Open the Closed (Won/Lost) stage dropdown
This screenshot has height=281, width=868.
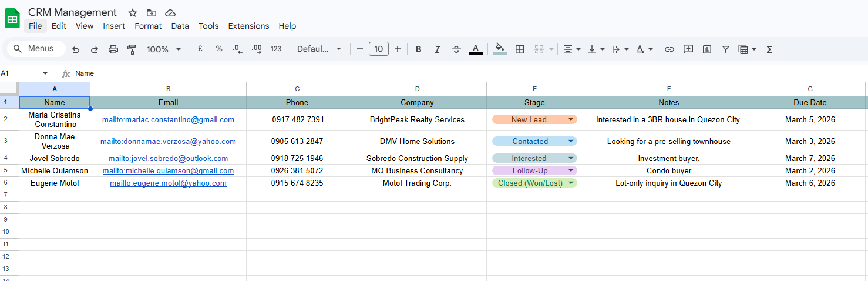coord(534,183)
